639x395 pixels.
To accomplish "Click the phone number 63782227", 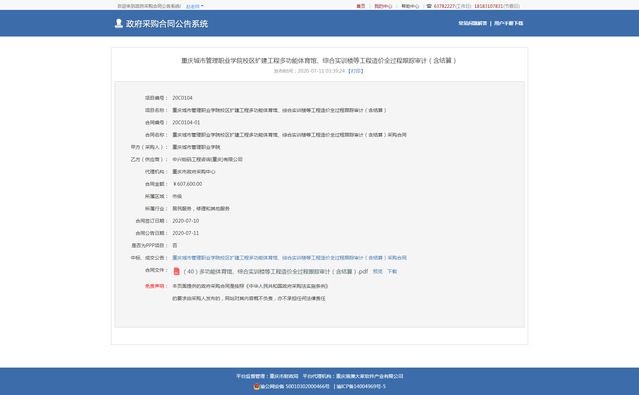I will tap(444, 6).
